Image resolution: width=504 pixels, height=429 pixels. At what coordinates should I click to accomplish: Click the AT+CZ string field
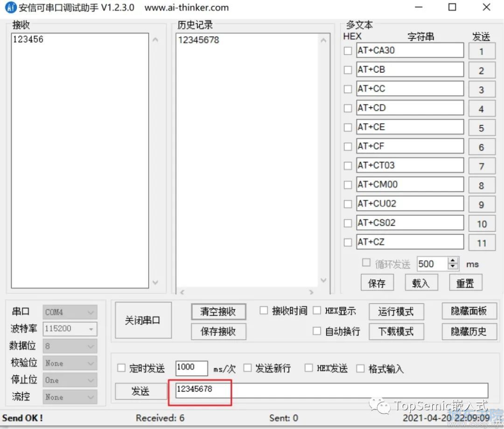(x=410, y=242)
